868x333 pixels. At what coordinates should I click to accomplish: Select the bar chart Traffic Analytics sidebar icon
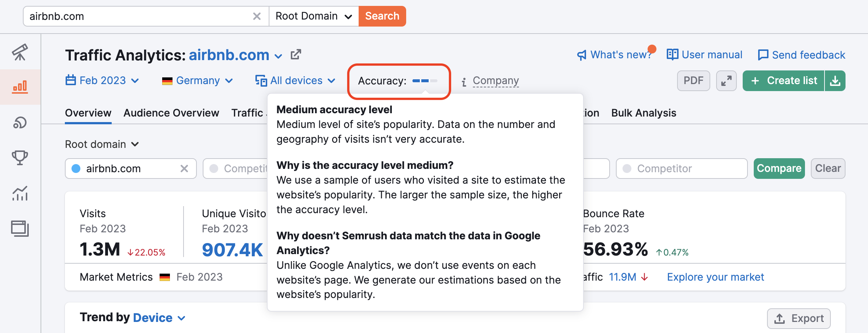20,87
